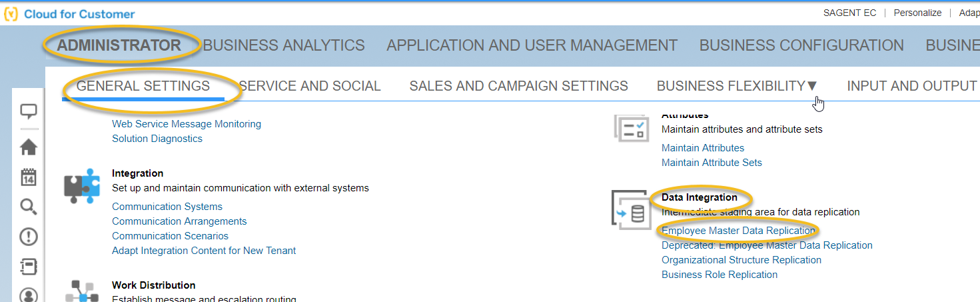Select the ADMINISTRATOR work center
Viewport: 980px width, 302px height.
[x=119, y=45]
